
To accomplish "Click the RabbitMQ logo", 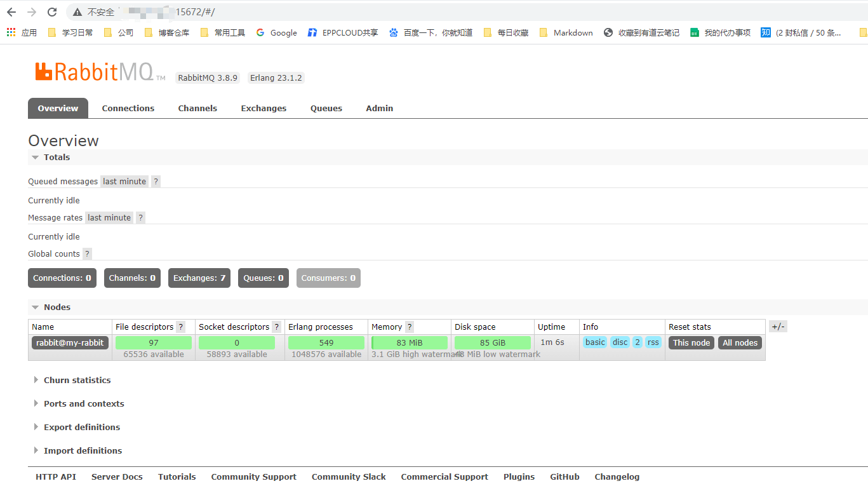I will pos(100,72).
